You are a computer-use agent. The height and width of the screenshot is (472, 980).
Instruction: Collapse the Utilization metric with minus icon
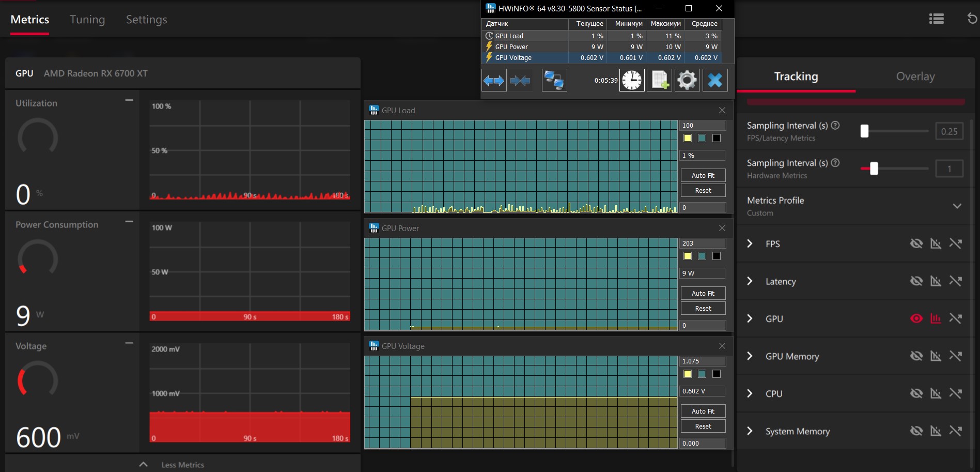(129, 100)
